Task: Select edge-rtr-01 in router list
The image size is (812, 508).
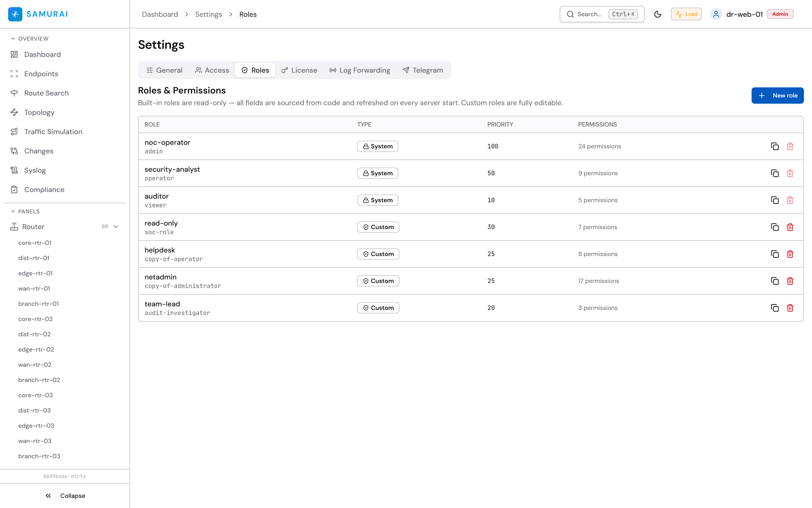Action: point(36,273)
